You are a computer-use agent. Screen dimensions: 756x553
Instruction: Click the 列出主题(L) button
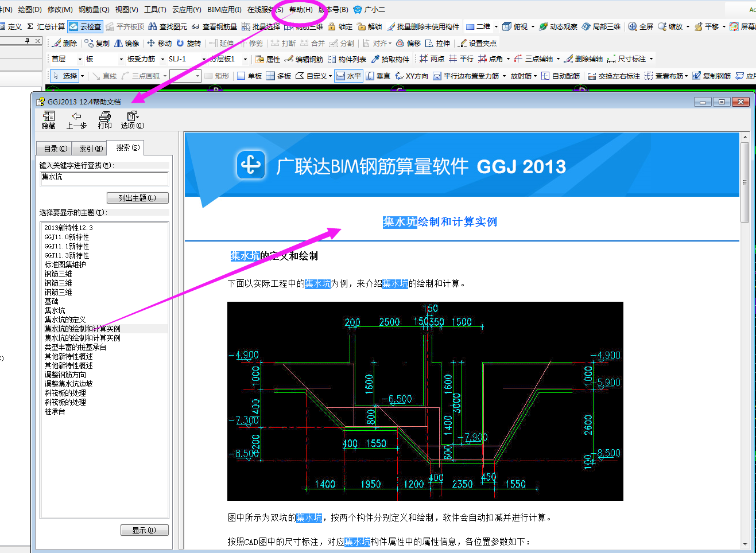coord(138,198)
